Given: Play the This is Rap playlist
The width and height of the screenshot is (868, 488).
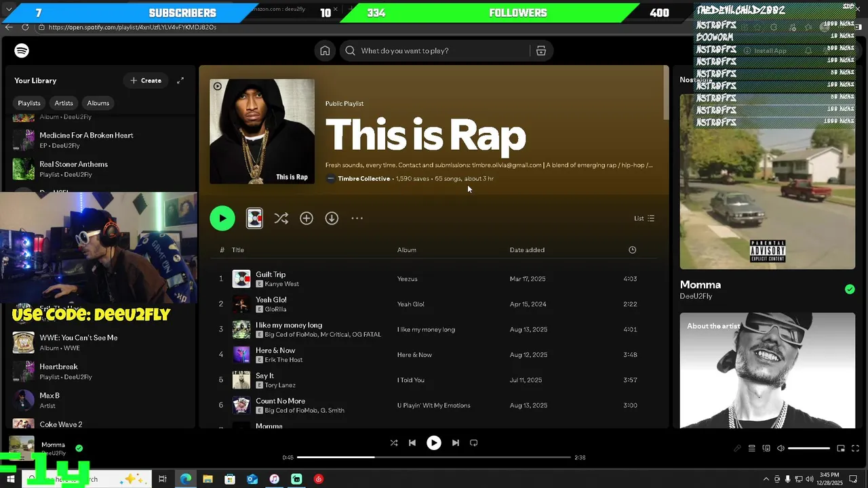Looking at the screenshot, I should (222, 218).
